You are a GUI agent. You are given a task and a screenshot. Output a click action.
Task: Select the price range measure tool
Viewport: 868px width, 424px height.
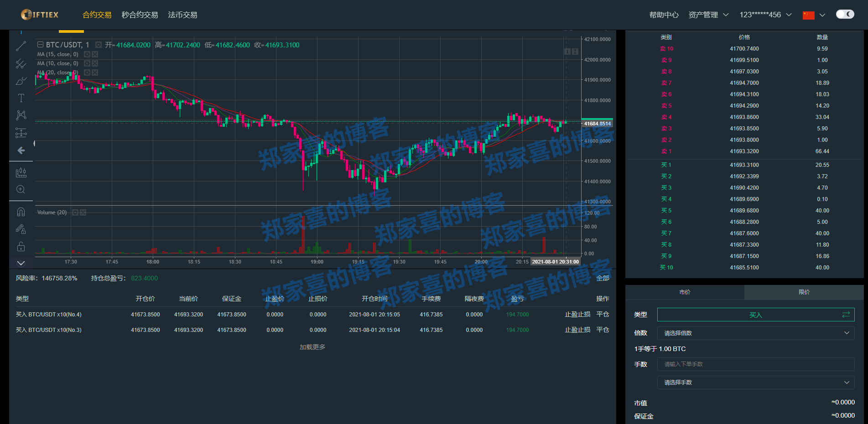click(21, 133)
